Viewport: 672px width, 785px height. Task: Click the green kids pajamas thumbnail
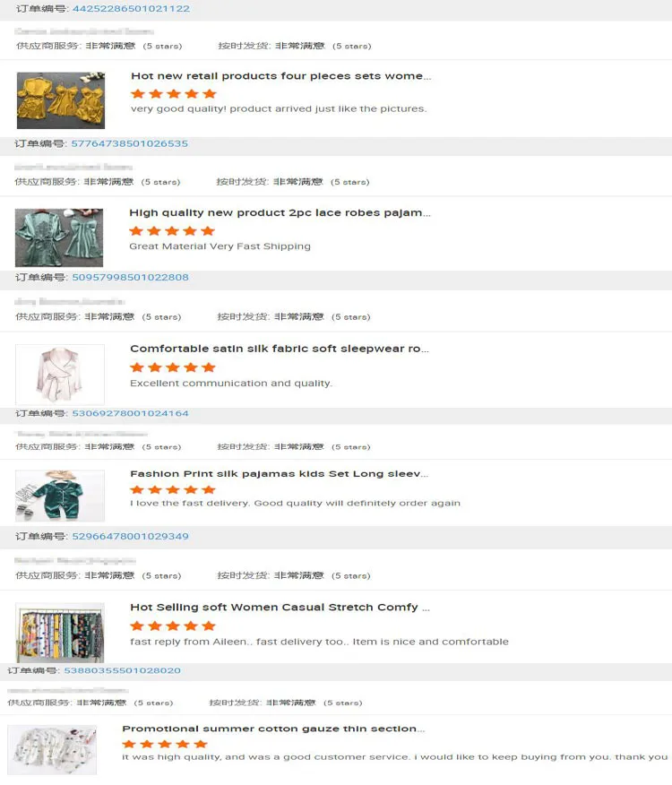tap(60, 496)
